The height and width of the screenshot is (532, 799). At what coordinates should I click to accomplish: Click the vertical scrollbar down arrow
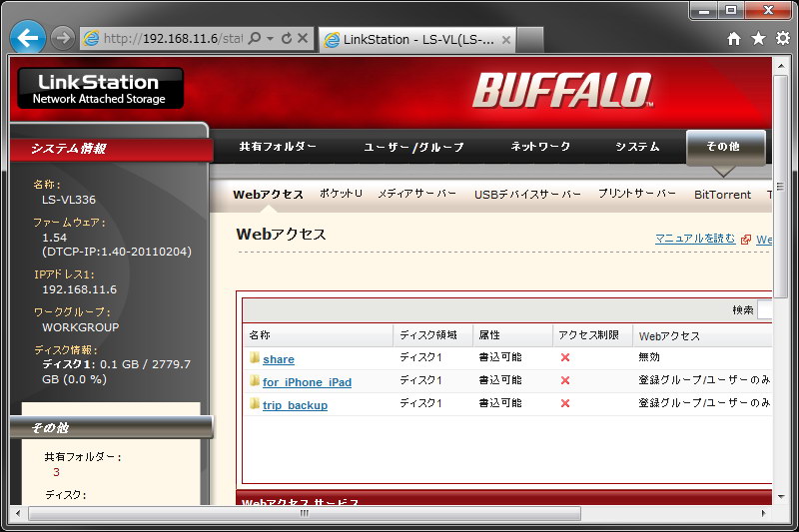[x=781, y=497]
